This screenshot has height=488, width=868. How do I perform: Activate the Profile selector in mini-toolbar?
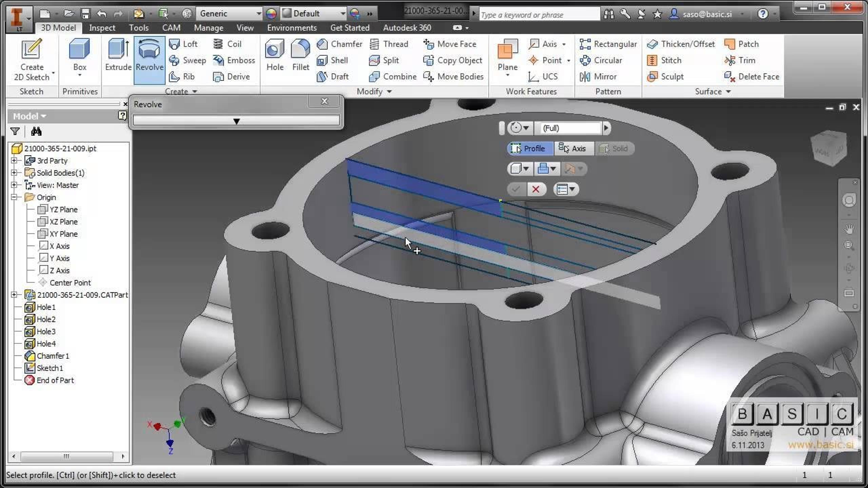[x=530, y=148]
